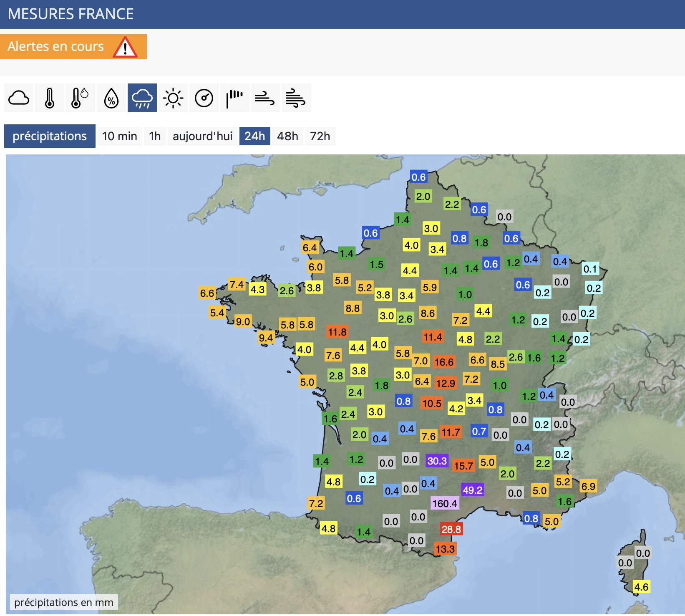Select the average wind icon
Screen dimensions: 685x616
[x=265, y=98]
